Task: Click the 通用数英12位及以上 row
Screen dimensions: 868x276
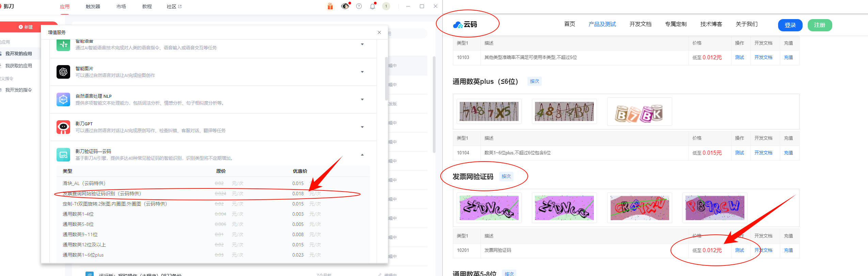Action: point(213,245)
